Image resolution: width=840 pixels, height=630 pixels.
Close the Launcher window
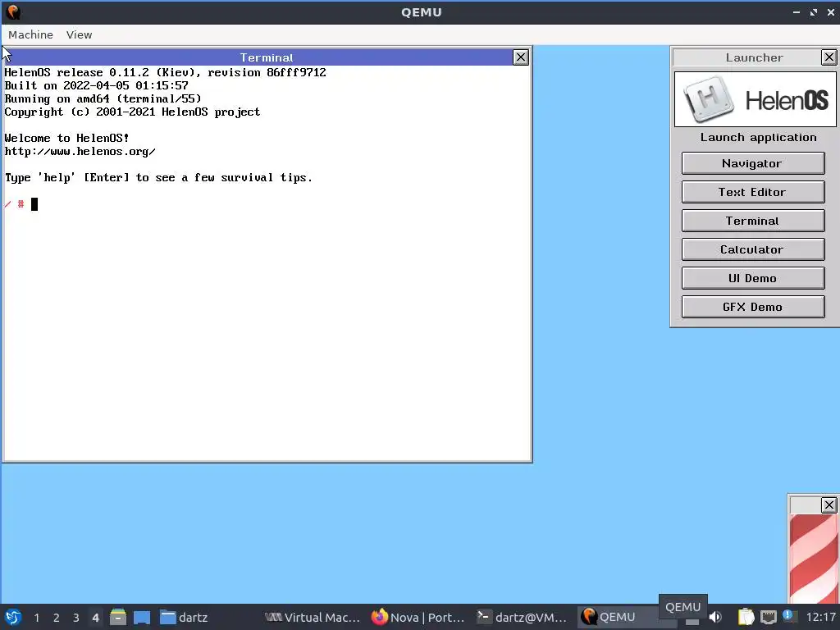point(829,57)
